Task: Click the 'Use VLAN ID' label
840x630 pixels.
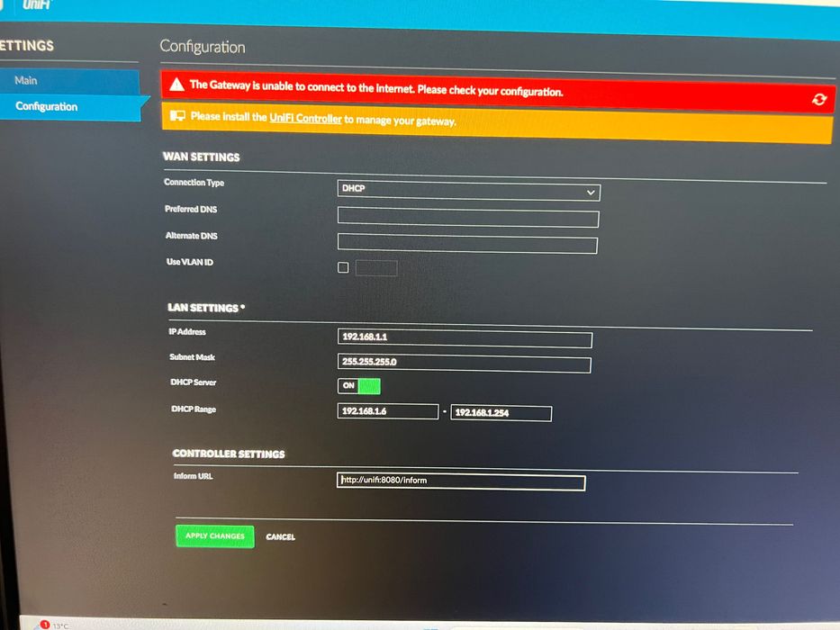Action: point(190,262)
